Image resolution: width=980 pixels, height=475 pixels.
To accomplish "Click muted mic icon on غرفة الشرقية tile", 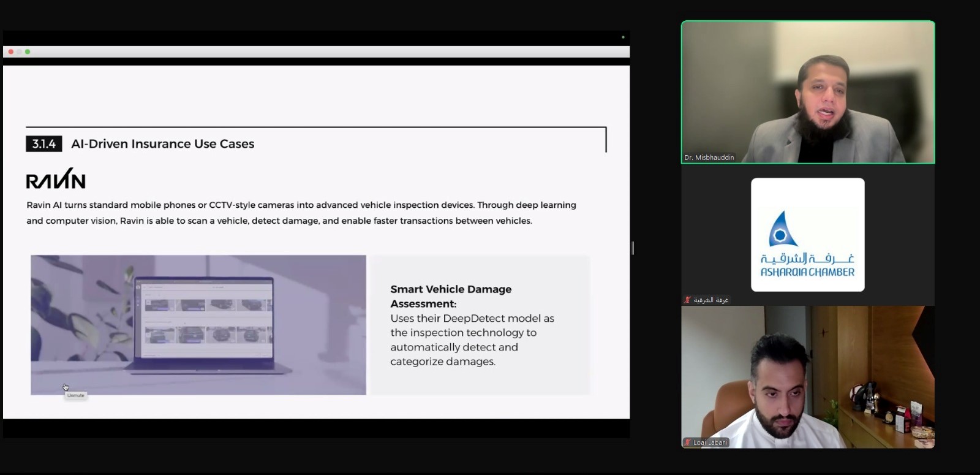I will click(688, 300).
